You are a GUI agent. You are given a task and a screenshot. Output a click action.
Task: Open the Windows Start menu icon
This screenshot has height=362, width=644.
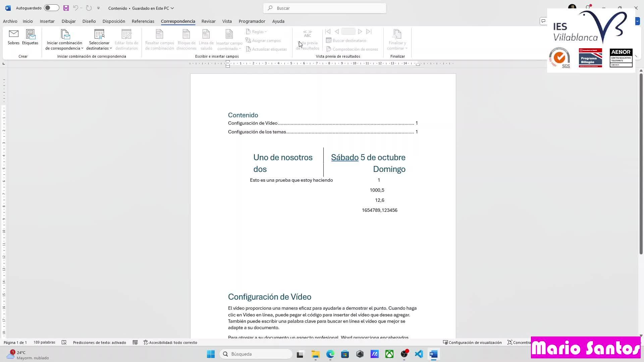coord(211,354)
